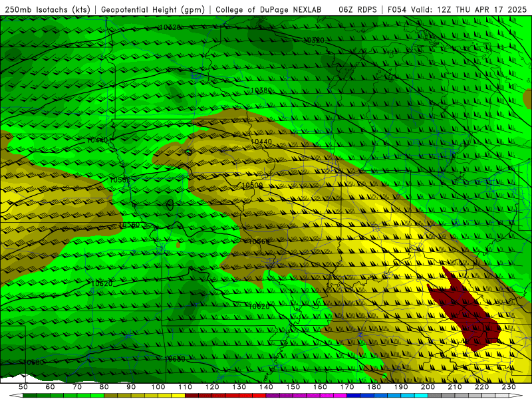
Task: Select the bright red swatch just below 140
Action: tap(259, 396)
